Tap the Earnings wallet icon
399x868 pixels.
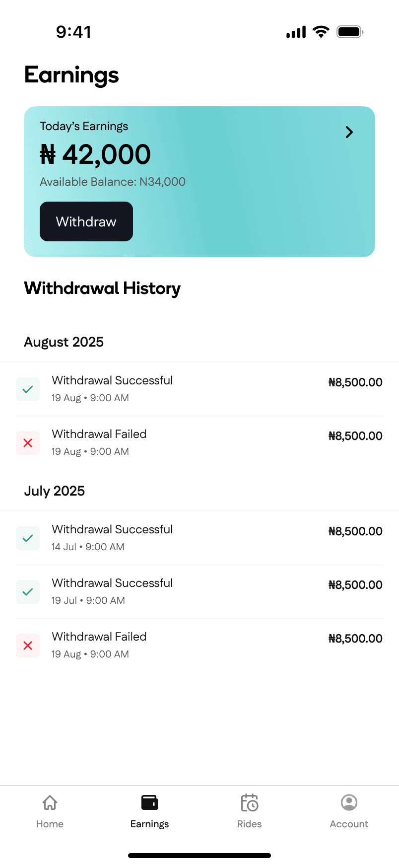149,802
